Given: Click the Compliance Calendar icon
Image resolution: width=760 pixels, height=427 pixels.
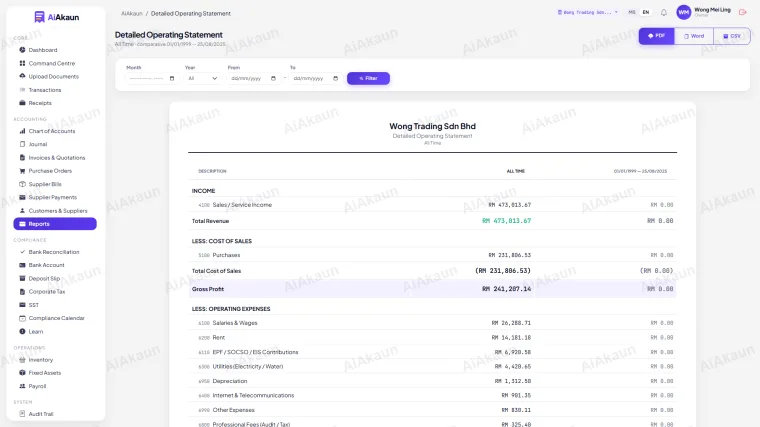Looking at the screenshot, I should (x=22, y=318).
